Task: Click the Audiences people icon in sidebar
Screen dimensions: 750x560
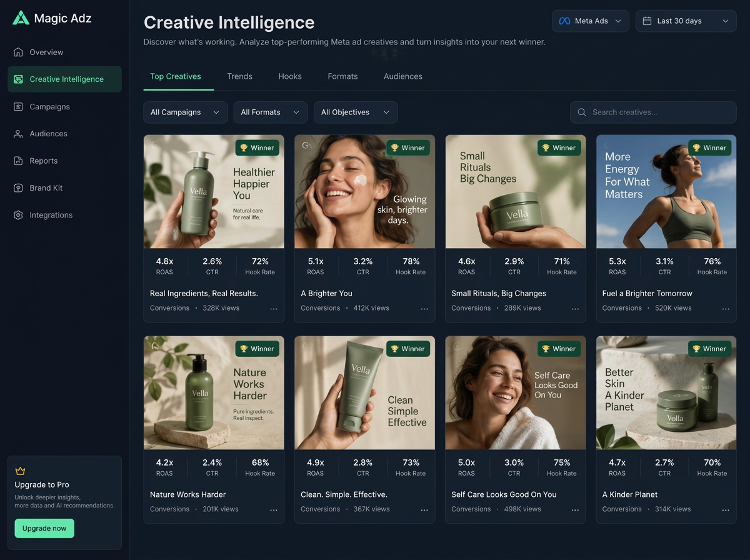Action: (18, 134)
